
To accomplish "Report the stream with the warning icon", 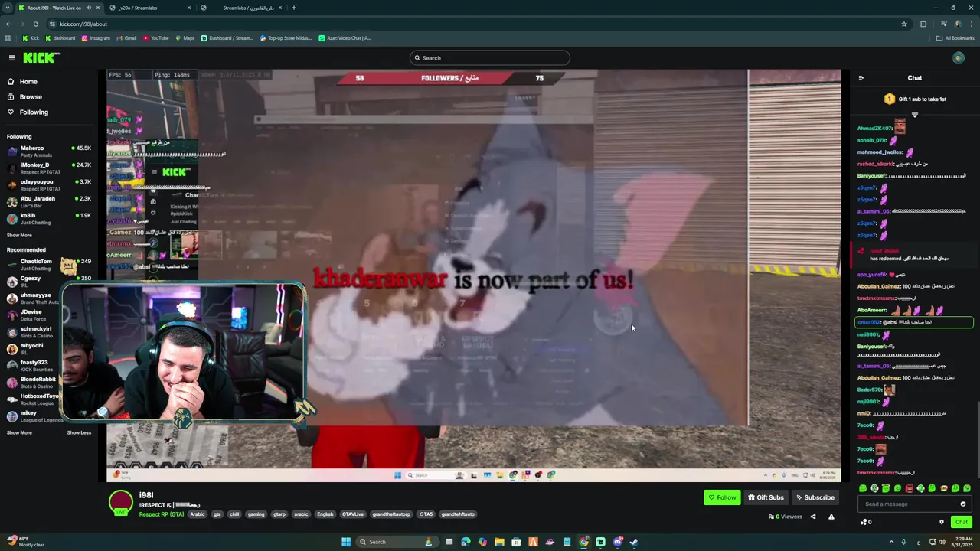I will click(x=831, y=517).
